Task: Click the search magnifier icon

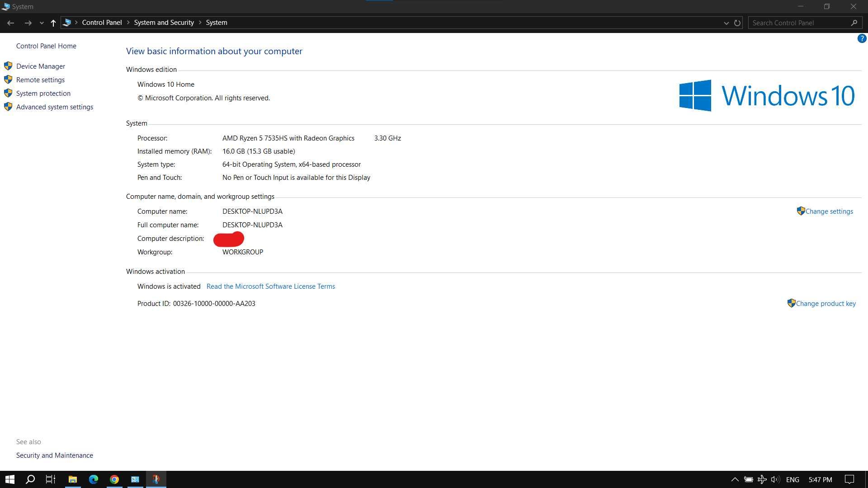Action: point(854,23)
